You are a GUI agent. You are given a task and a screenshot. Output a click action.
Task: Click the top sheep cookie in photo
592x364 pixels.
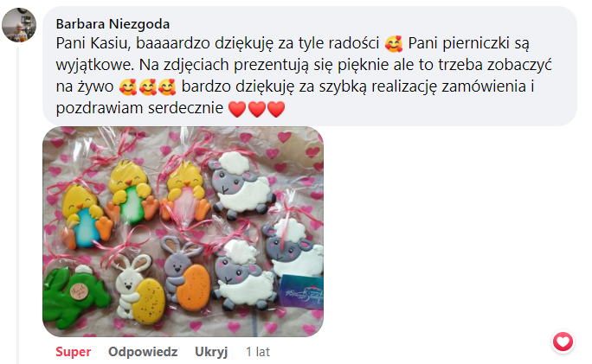(240, 185)
